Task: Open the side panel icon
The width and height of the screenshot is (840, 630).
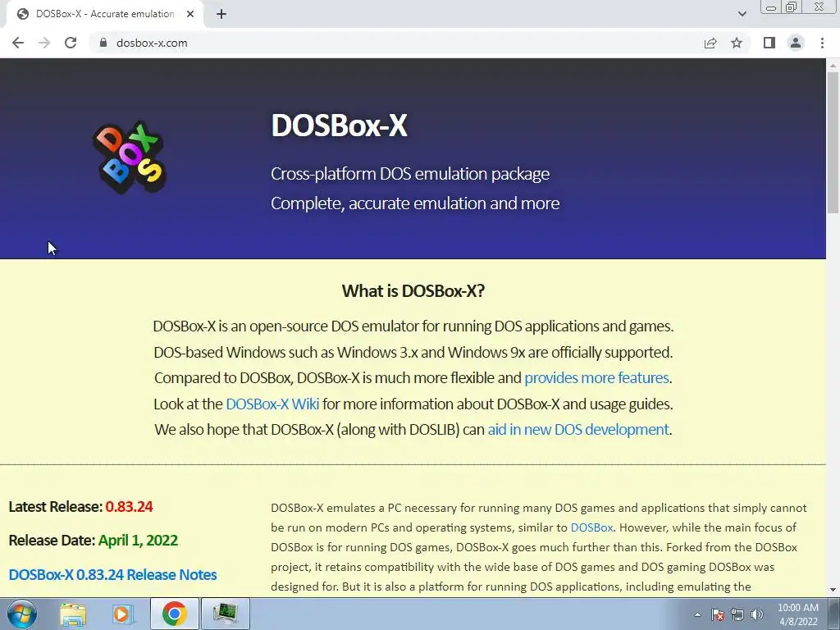Action: (x=769, y=43)
